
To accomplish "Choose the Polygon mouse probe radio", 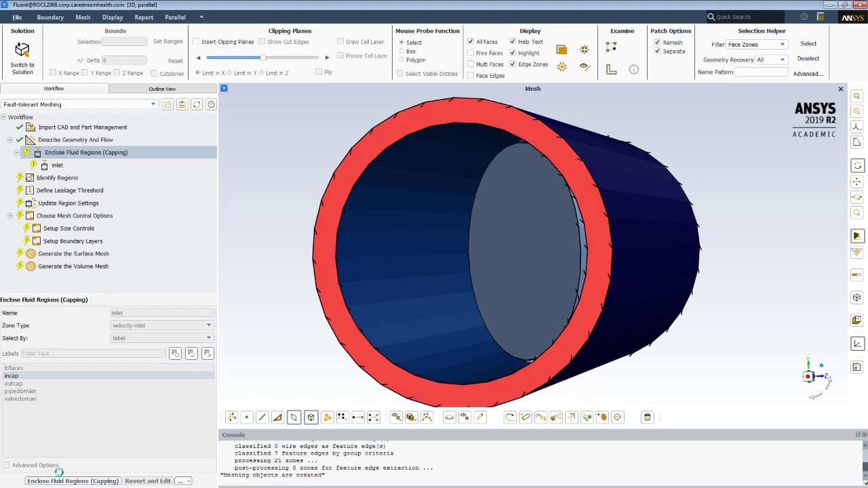I will (401, 60).
